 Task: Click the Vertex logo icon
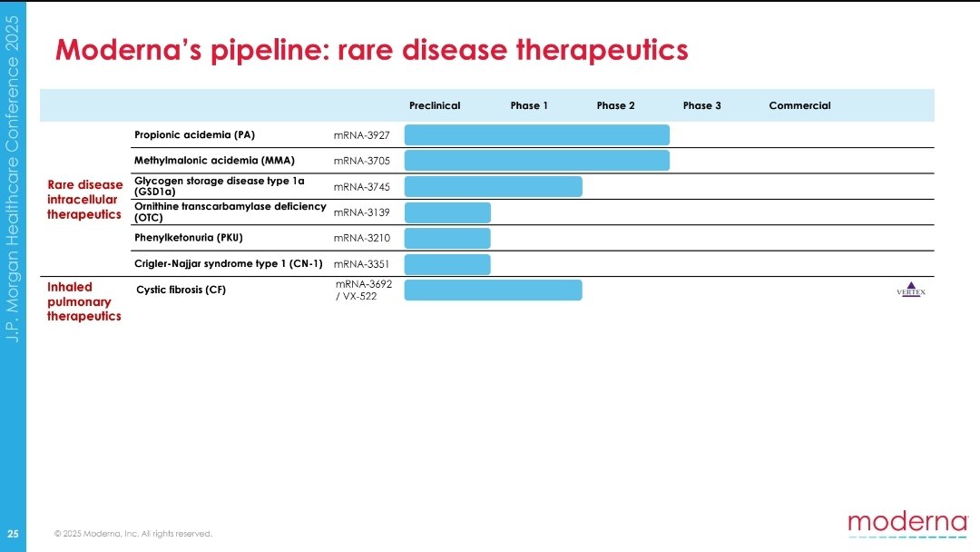[x=911, y=290]
